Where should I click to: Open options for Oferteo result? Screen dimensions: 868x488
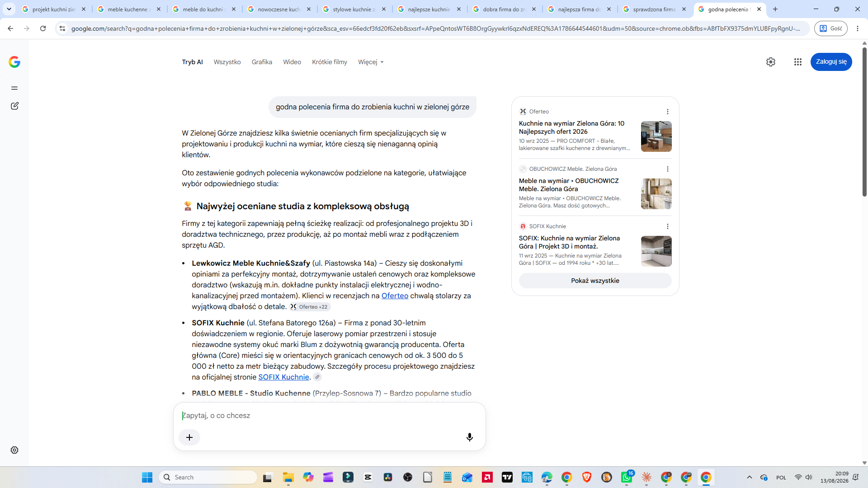coord(668,112)
